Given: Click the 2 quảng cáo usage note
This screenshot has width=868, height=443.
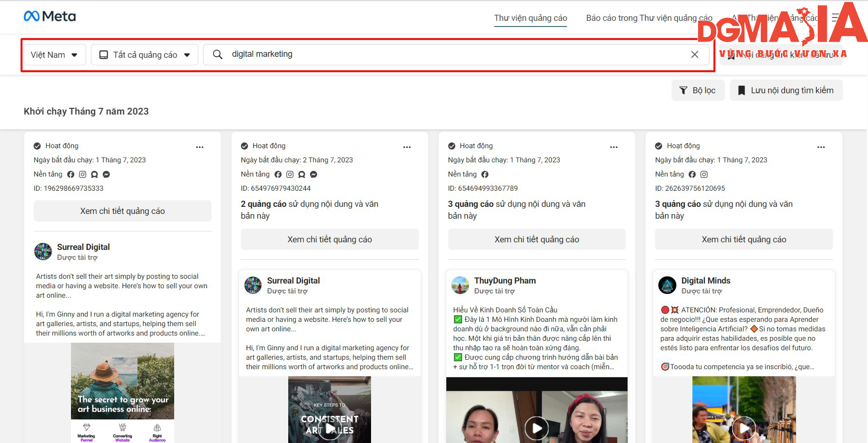Looking at the screenshot, I should 310,210.
